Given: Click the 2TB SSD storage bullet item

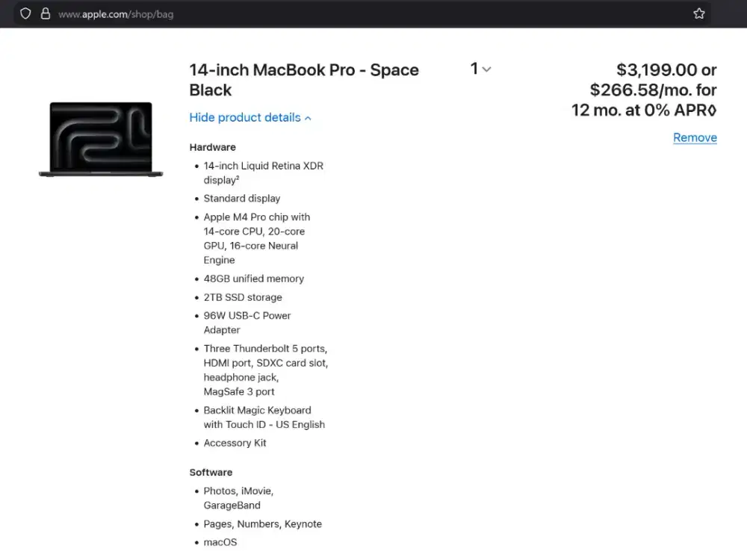Looking at the screenshot, I should [x=243, y=297].
